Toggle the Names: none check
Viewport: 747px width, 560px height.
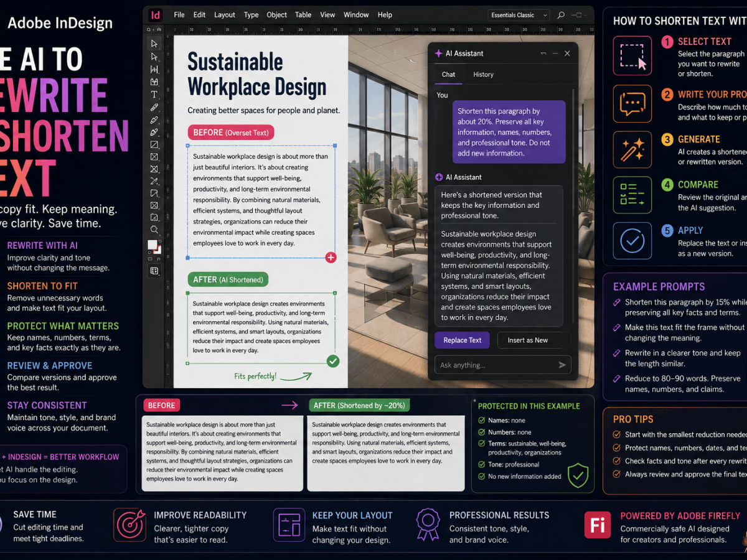(x=481, y=421)
